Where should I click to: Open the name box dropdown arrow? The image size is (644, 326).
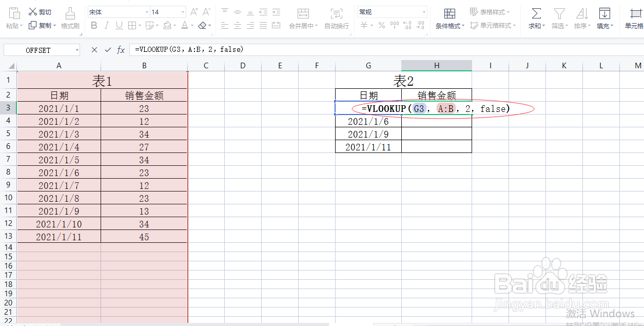(x=77, y=50)
